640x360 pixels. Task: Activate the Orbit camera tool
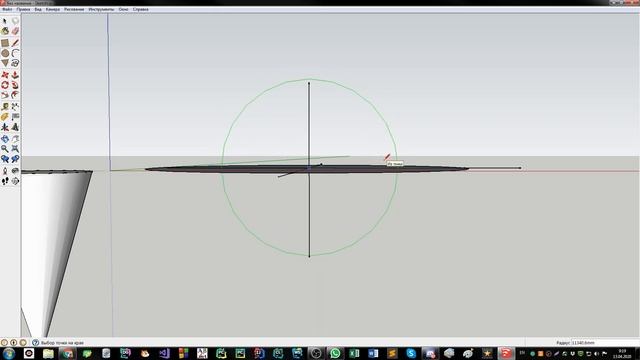5,139
